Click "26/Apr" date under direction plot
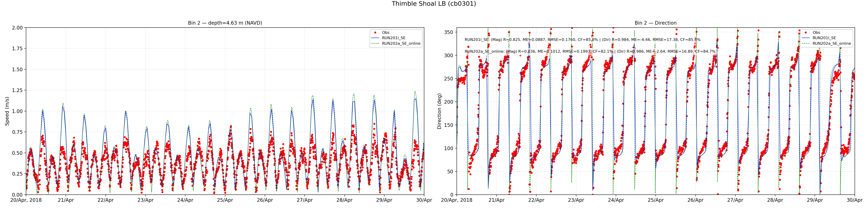This screenshot has width=868, height=208. coord(695,200)
